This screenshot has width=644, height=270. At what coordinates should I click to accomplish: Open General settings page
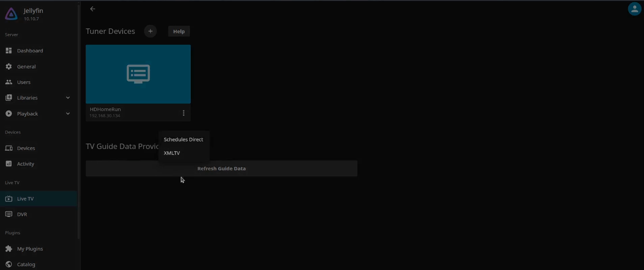38,66
